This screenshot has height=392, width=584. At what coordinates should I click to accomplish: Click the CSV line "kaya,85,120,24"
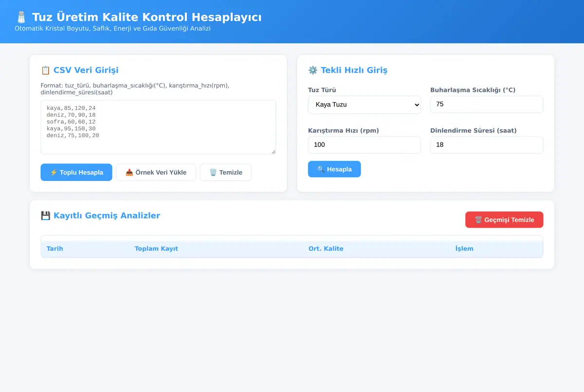(x=71, y=108)
